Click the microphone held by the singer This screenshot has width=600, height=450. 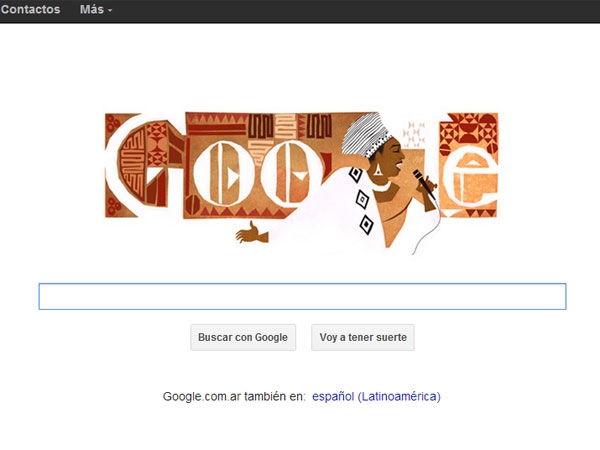423,183
